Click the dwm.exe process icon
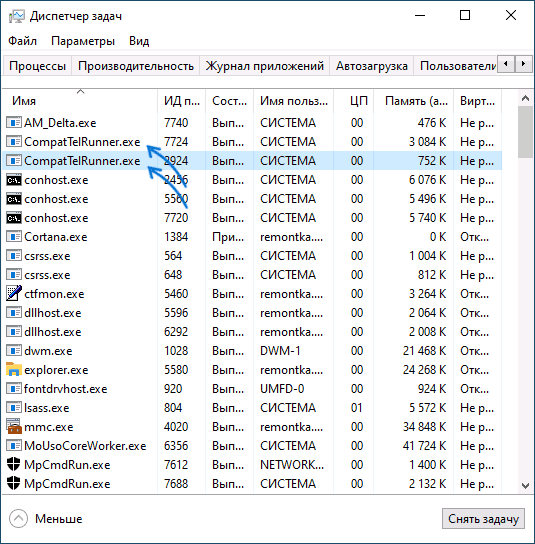This screenshot has height=544, width=535. pyautogui.click(x=14, y=351)
